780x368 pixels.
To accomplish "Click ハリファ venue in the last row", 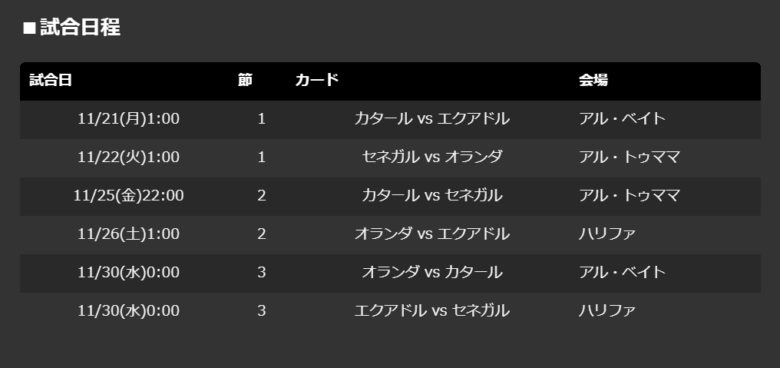I will 607,311.
